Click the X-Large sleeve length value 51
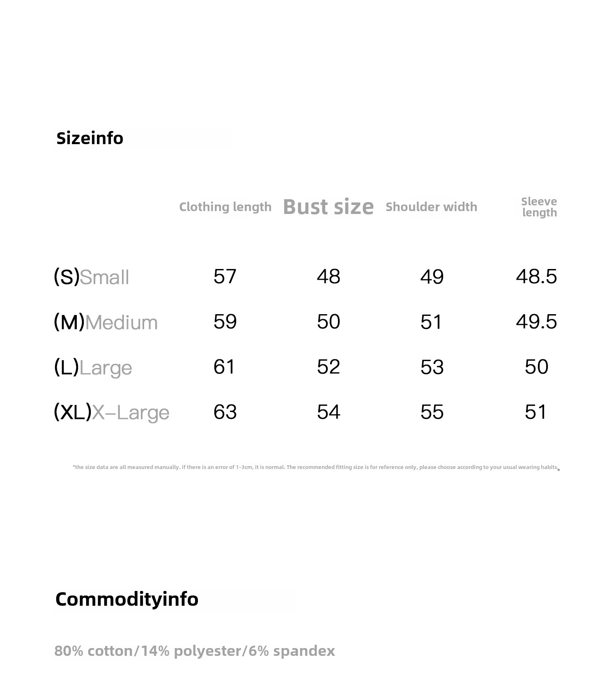The width and height of the screenshot is (616, 692). (536, 412)
